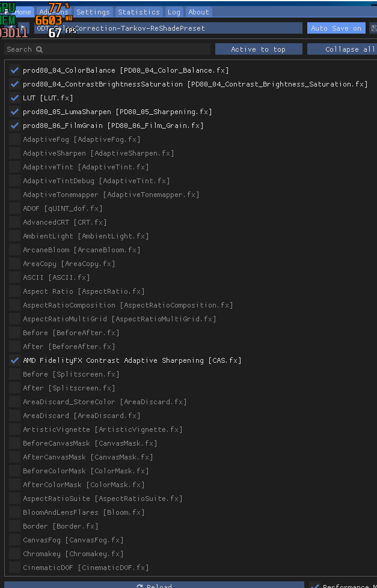Click the save icon beside Auto Save
377x588 pixels.
coord(373,28)
